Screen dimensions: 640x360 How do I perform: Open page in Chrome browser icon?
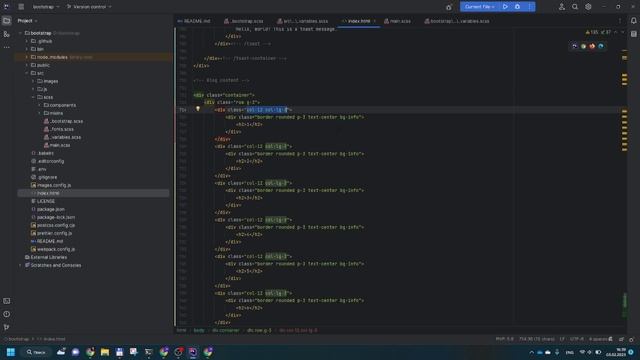coord(583,46)
